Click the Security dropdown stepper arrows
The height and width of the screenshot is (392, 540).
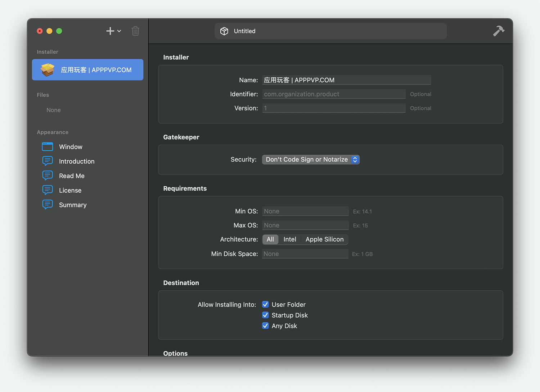pyautogui.click(x=355, y=159)
